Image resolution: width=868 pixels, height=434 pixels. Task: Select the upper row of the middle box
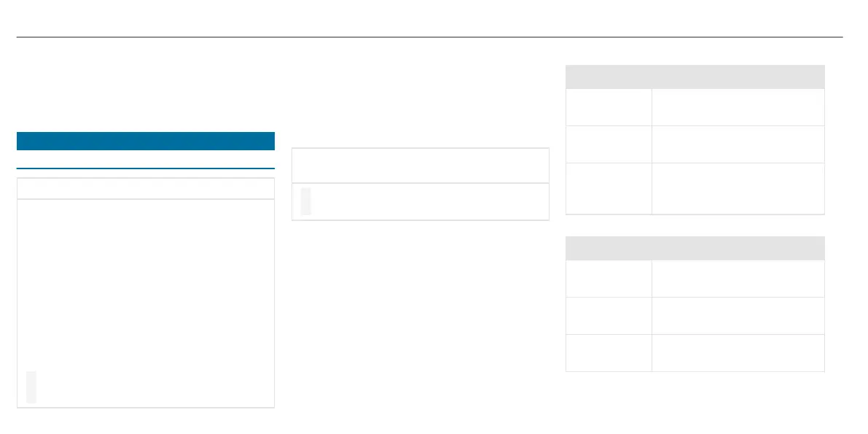tap(421, 165)
